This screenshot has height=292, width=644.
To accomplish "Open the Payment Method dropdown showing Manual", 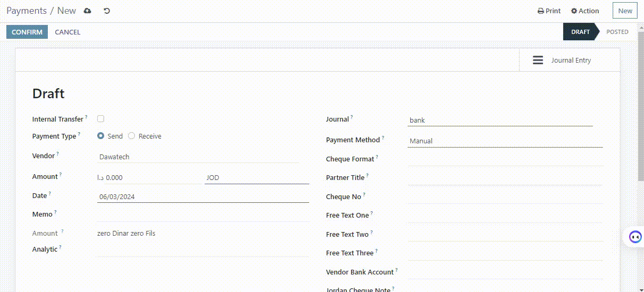I will tap(505, 141).
